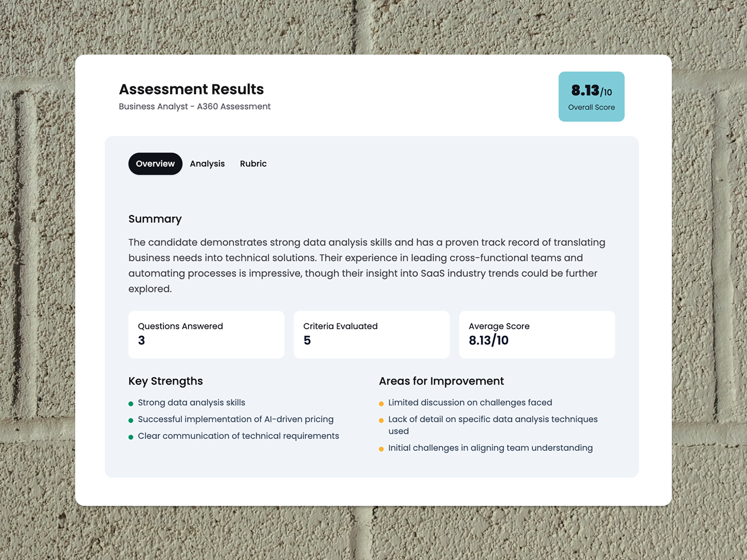Image resolution: width=747 pixels, height=560 pixels.
Task: Click the green bullet beside Clear communication strength
Action: click(x=131, y=436)
